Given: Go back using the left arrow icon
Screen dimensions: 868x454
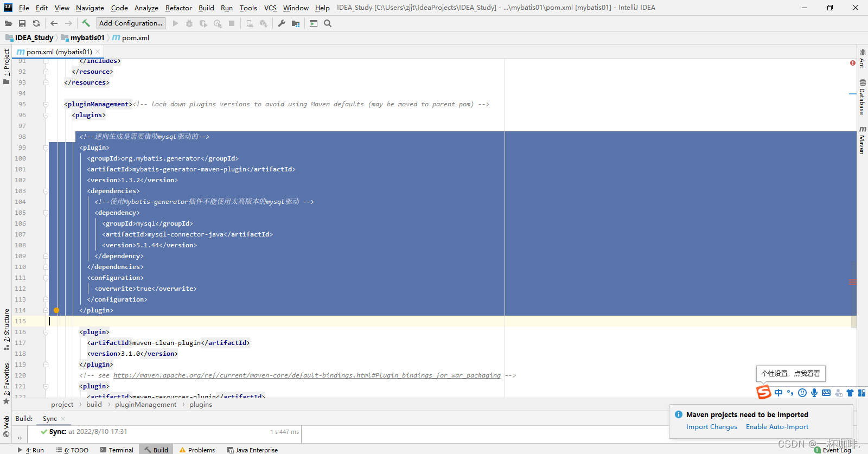Looking at the screenshot, I should pyautogui.click(x=54, y=23).
